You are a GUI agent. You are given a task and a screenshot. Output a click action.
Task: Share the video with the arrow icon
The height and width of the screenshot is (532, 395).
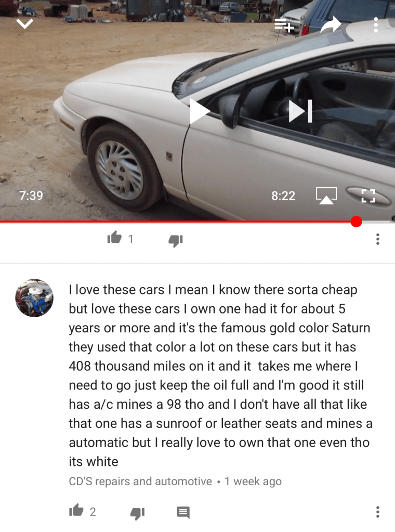click(331, 24)
